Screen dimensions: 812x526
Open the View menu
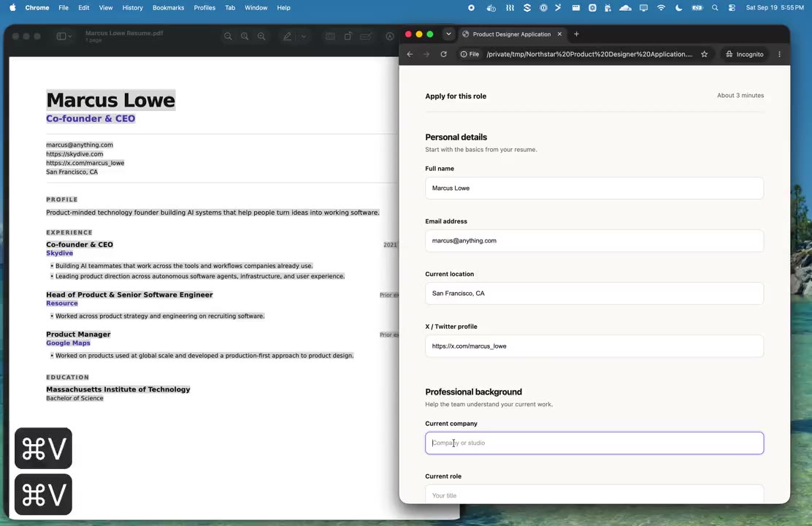point(106,8)
